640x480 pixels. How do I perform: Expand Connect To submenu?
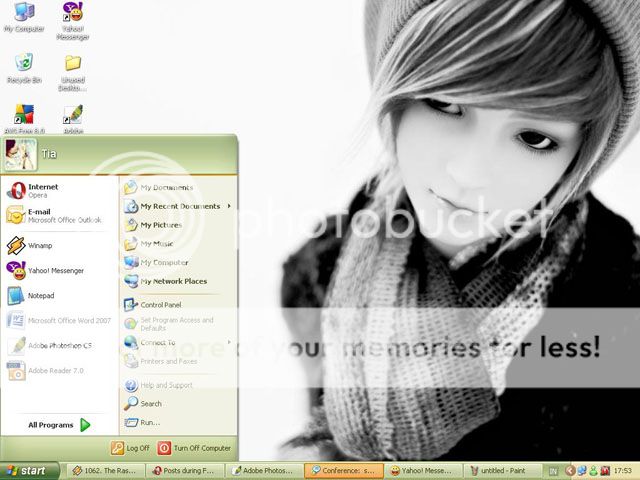(178, 342)
